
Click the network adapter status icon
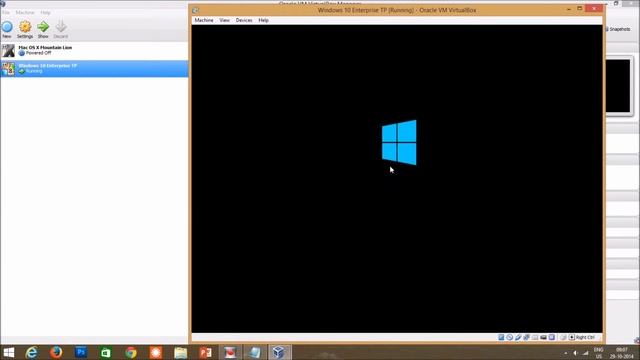pos(527,337)
